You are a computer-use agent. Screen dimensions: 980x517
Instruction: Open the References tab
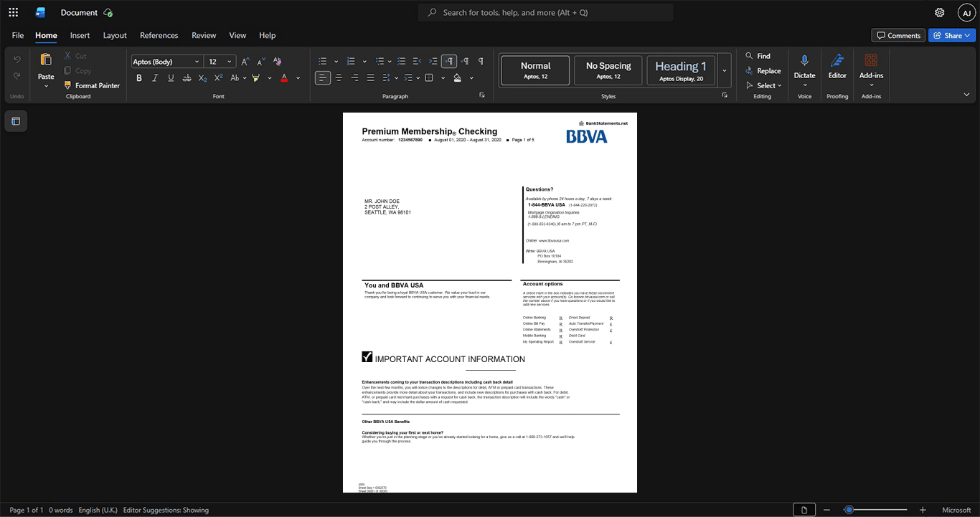[x=159, y=35]
